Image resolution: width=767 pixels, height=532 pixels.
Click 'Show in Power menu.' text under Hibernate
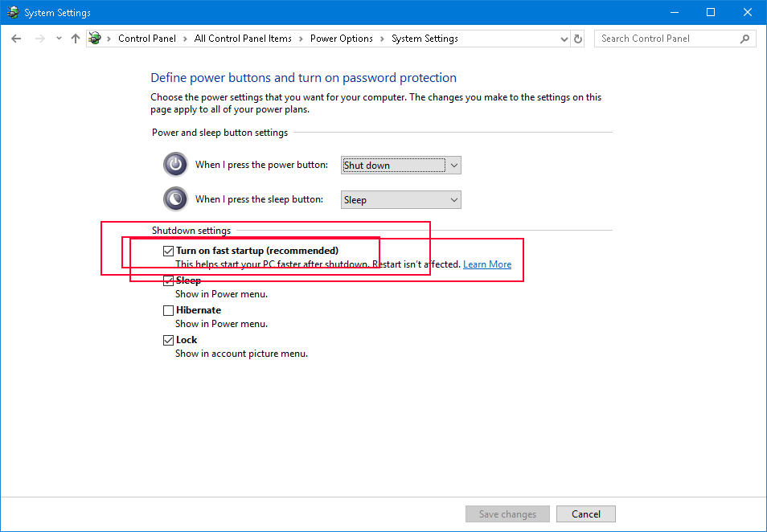coord(222,324)
